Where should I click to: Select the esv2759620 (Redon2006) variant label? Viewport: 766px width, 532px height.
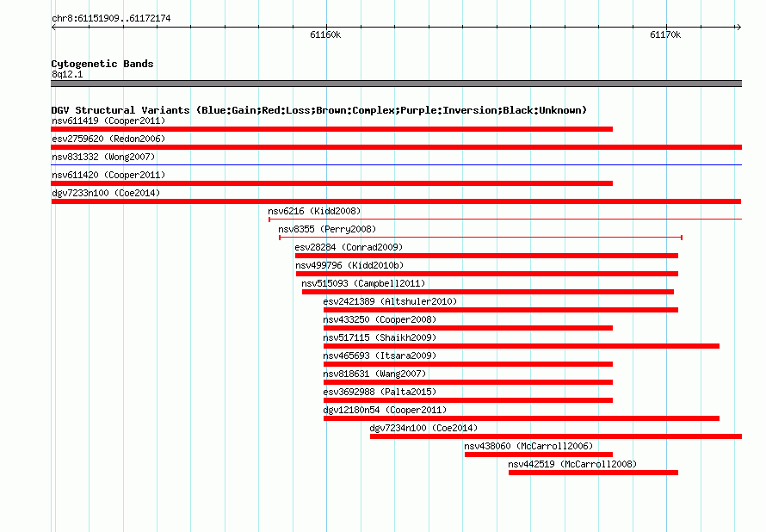point(108,139)
